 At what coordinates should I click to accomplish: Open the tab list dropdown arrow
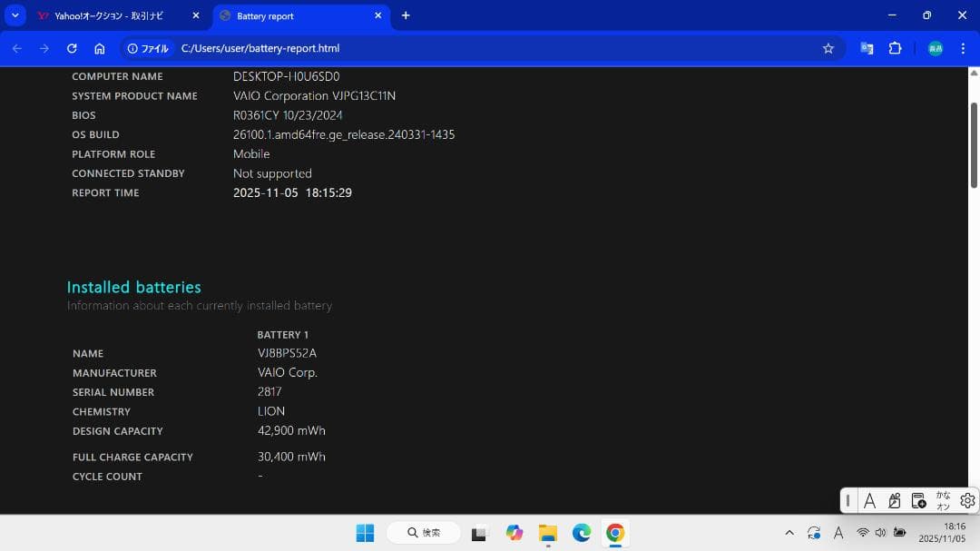[14, 15]
